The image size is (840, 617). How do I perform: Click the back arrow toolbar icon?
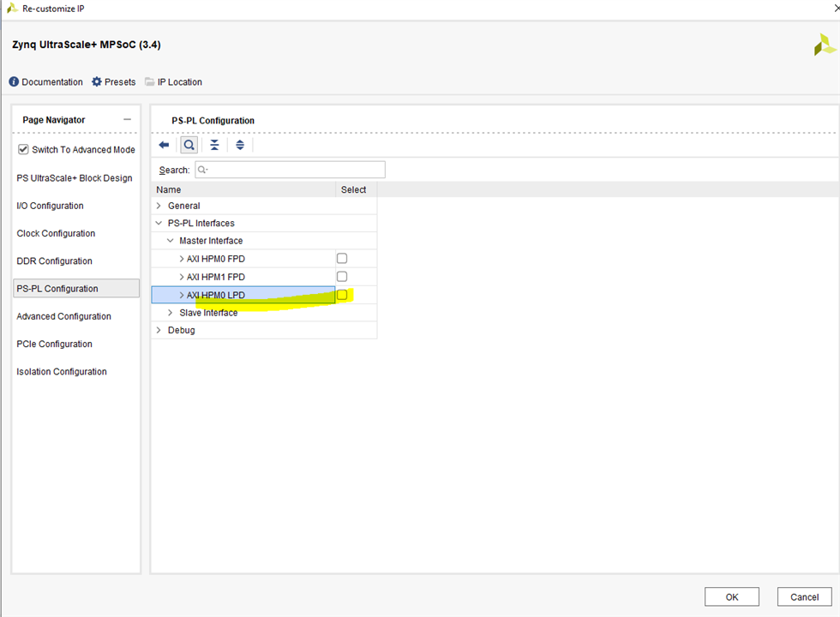coord(164,145)
